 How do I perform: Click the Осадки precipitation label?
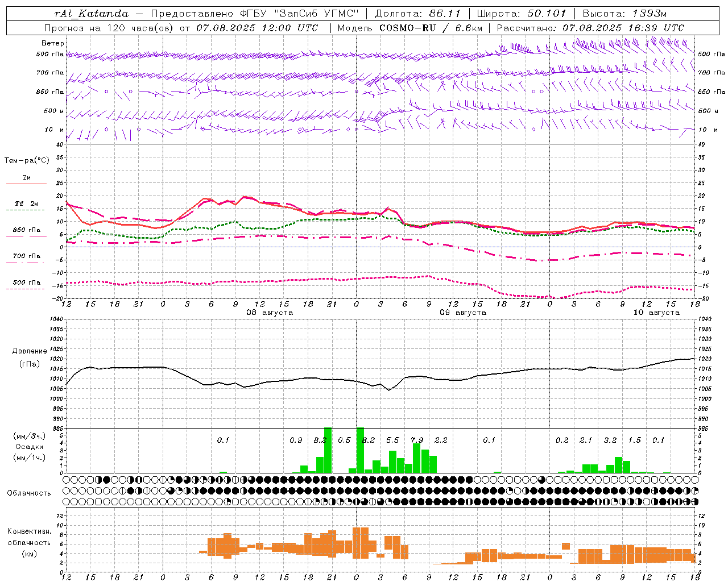click(30, 447)
